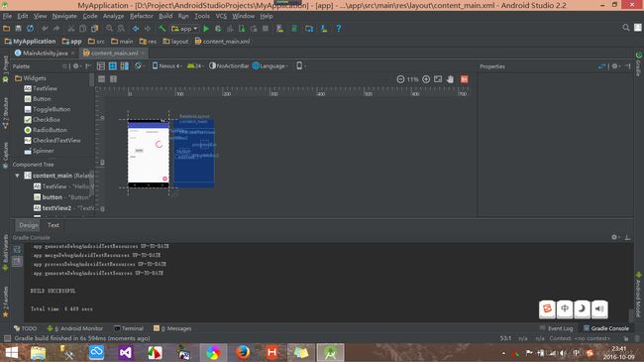Click phone preview in design surface

(149, 154)
